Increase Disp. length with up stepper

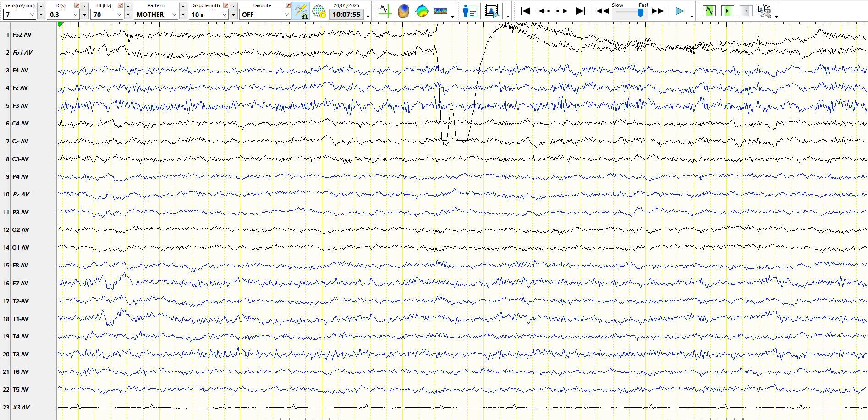(233, 6)
